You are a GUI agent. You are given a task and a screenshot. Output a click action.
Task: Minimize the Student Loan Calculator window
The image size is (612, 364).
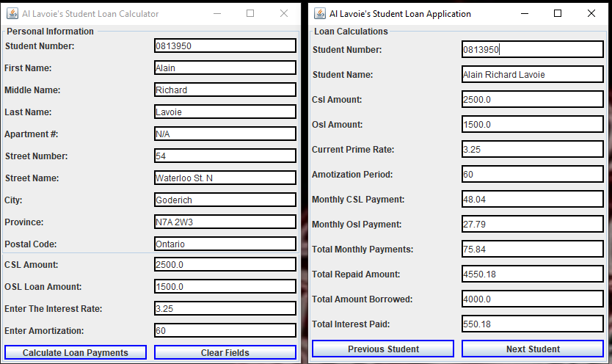click(x=217, y=14)
